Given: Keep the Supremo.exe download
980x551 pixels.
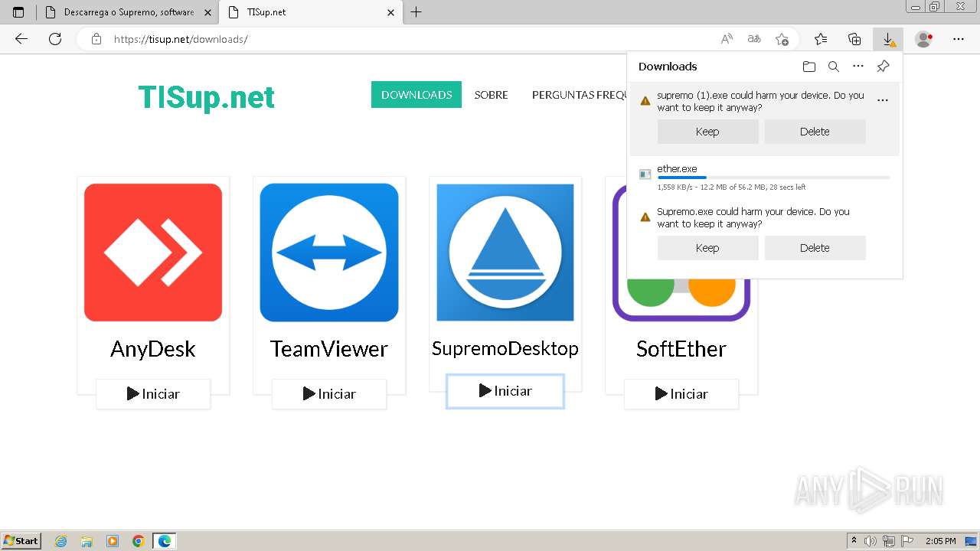Looking at the screenshot, I should point(707,248).
